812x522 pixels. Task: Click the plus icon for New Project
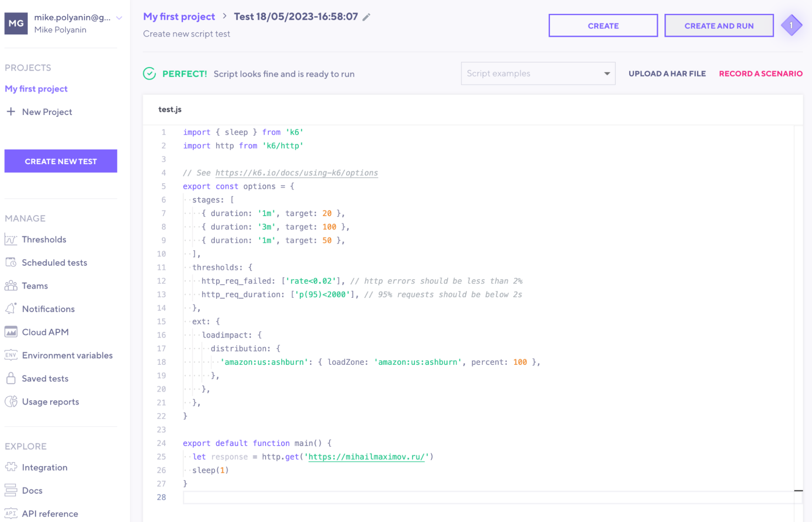11,112
